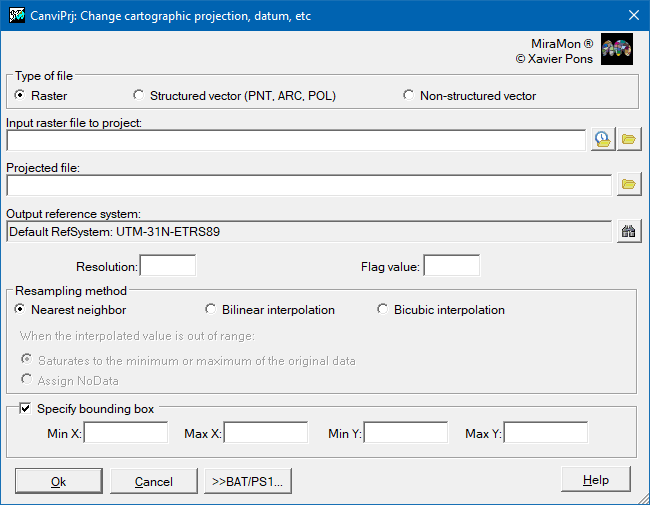Screen dimensions: 650x505
Task: Click the CanviPrj title bar app icon
Action: (17, 15)
